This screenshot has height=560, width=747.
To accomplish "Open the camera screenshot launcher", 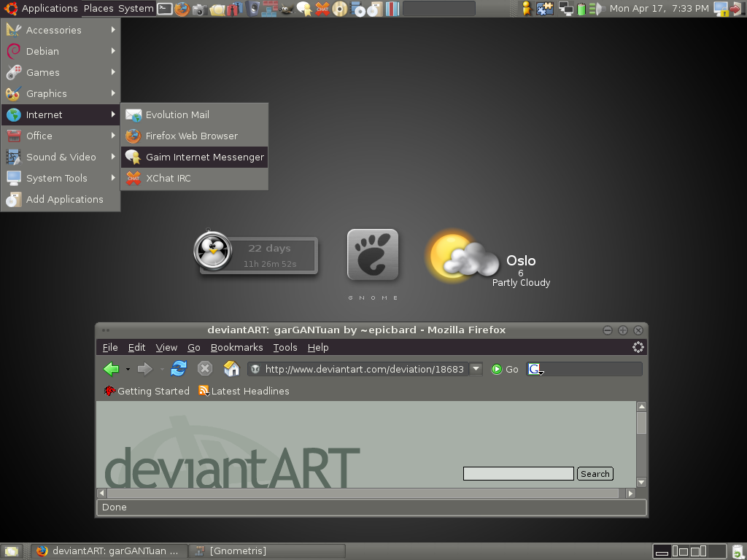I will coord(200,9).
